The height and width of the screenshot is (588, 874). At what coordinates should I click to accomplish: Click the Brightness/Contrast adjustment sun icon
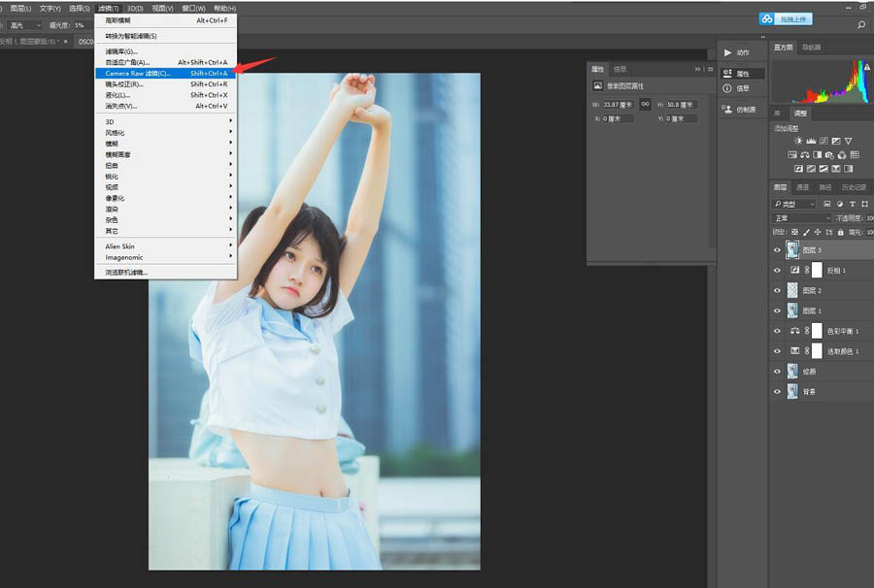798,141
